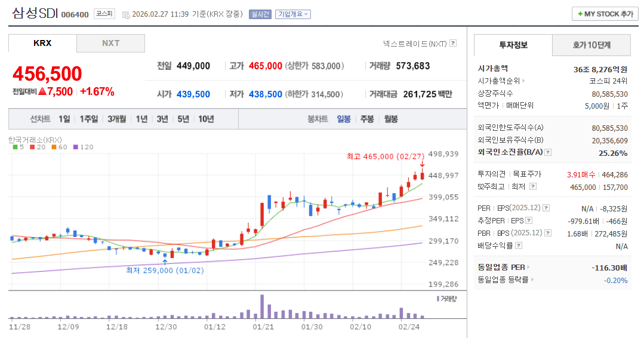Click the 시가 value 439,500
Screen dimensions: 644x338
click(193, 94)
